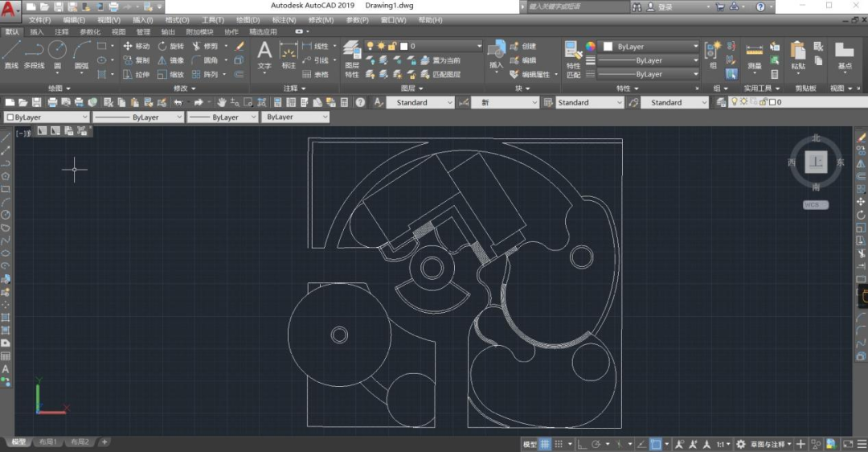This screenshot has height=452, width=868.
Task: Click the eraser icon in Modify panel
Action: click(x=240, y=46)
